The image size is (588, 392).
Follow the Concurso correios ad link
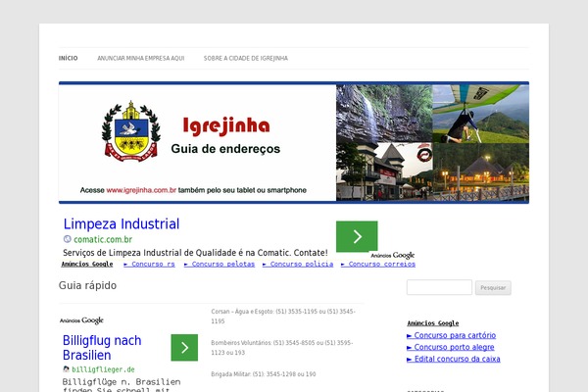[377, 264]
